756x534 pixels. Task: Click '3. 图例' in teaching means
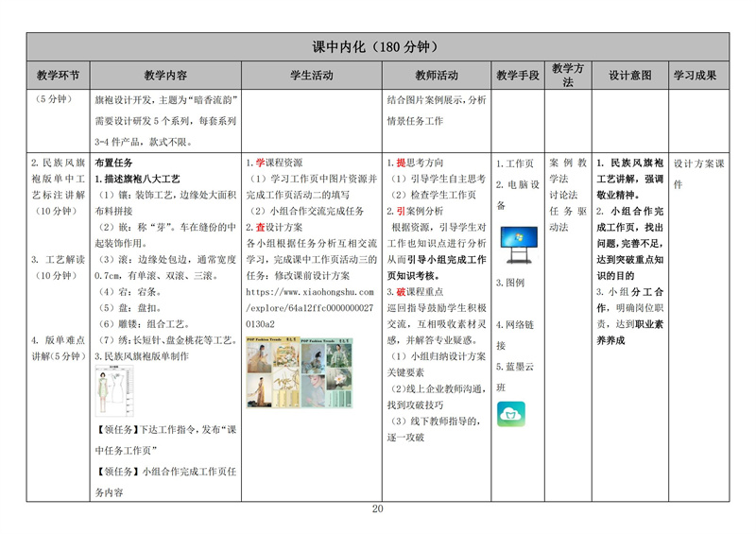point(510,283)
